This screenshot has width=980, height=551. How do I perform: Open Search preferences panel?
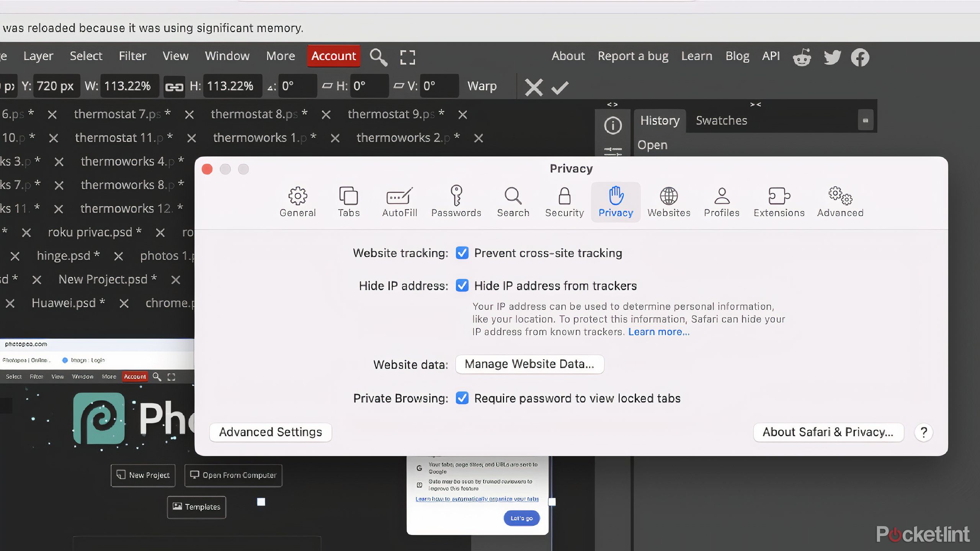[513, 201]
